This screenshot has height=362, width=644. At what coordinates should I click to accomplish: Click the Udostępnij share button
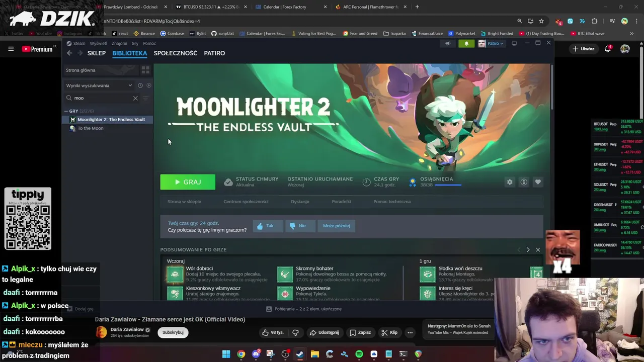pos(325,332)
